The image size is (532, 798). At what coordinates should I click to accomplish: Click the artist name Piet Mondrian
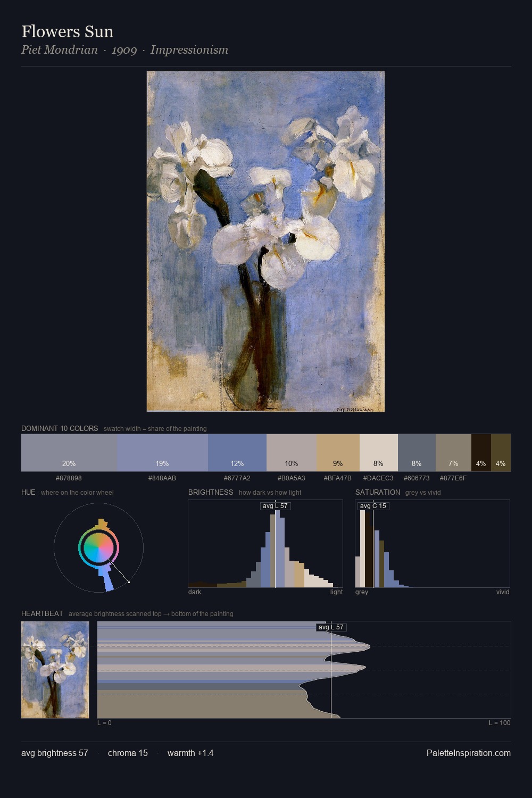point(60,50)
